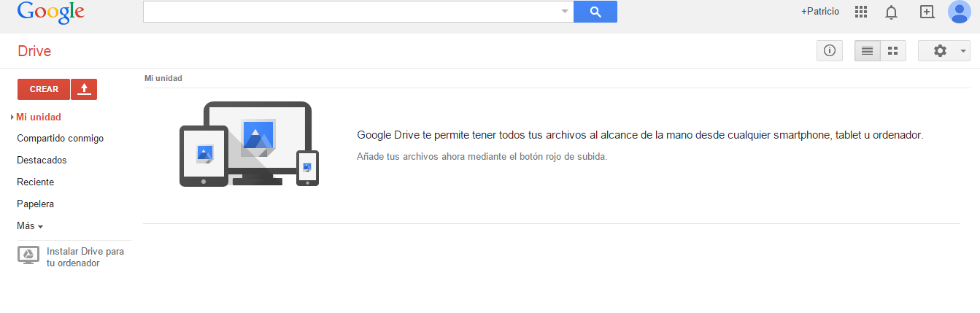
Task: Show notifications via the bell icon
Action: pos(891,12)
